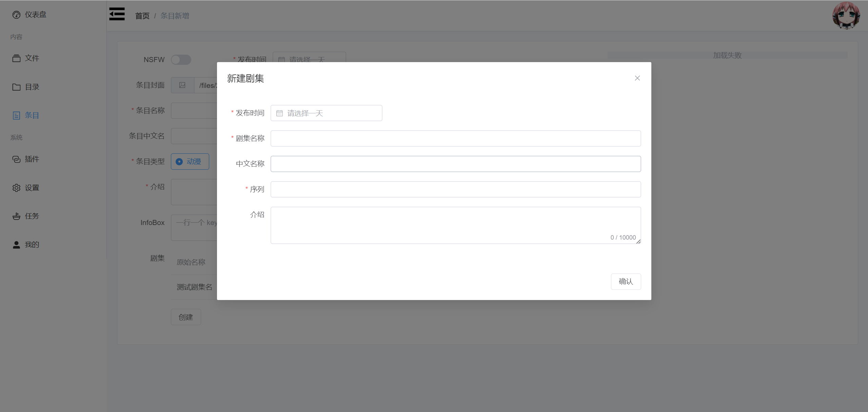The height and width of the screenshot is (412, 868).
Task: Select the 测试剧集名 table row
Action: pos(194,287)
